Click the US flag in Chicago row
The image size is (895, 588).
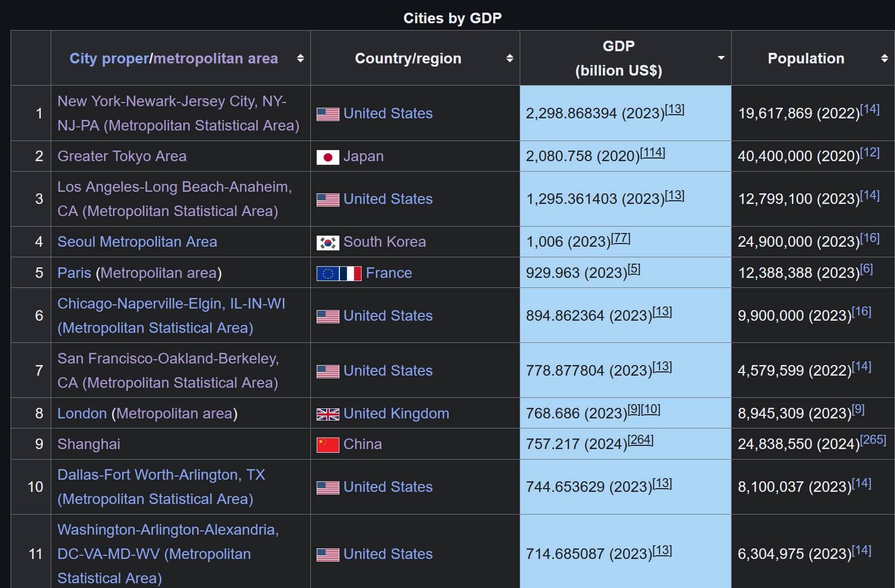coord(328,316)
